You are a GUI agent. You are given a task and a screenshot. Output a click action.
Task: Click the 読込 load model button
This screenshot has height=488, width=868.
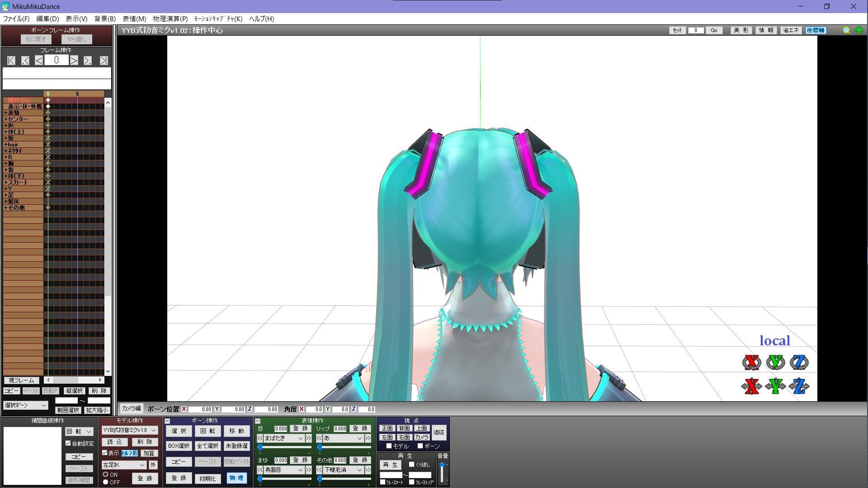[x=115, y=442]
